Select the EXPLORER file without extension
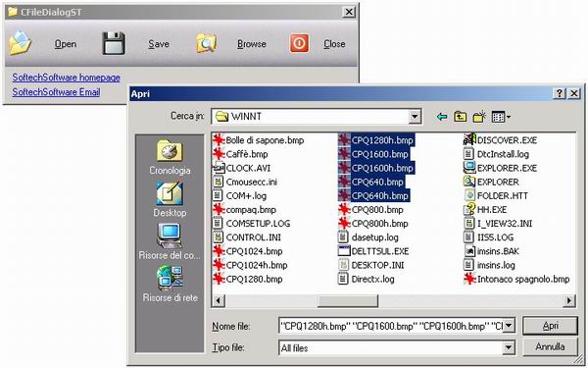 [x=492, y=182]
